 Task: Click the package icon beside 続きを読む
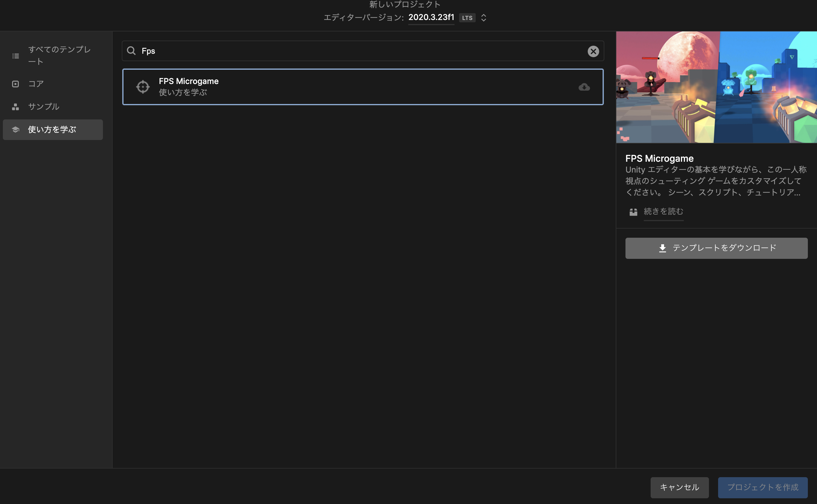point(633,212)
